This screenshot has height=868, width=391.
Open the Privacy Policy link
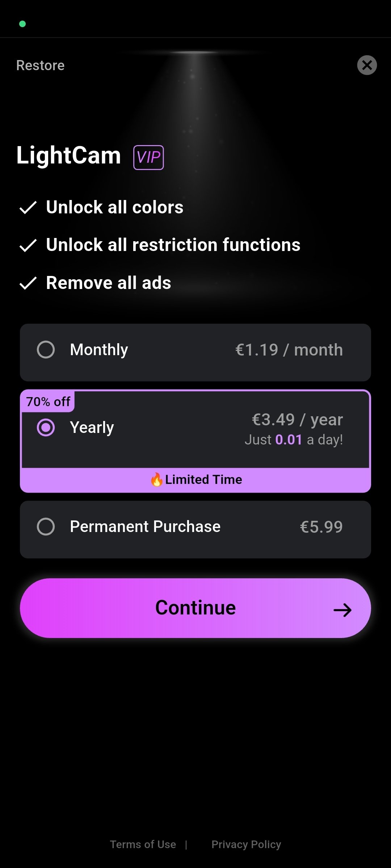pyautogui.click(x=246, y=844)
